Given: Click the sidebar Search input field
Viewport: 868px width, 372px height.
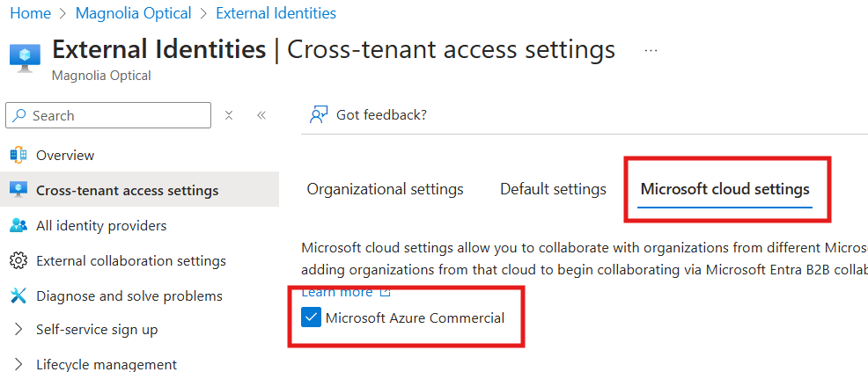Looking at the screenshot, I should click(x=108, y=115).
